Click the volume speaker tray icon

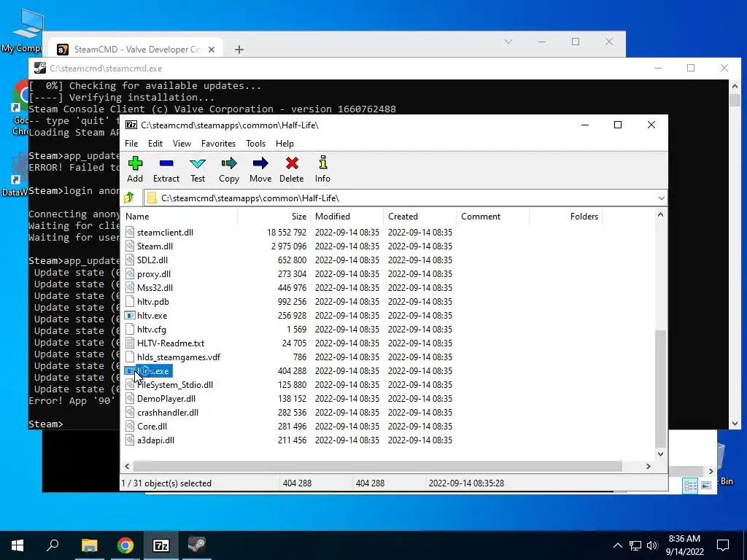(652, 545)
